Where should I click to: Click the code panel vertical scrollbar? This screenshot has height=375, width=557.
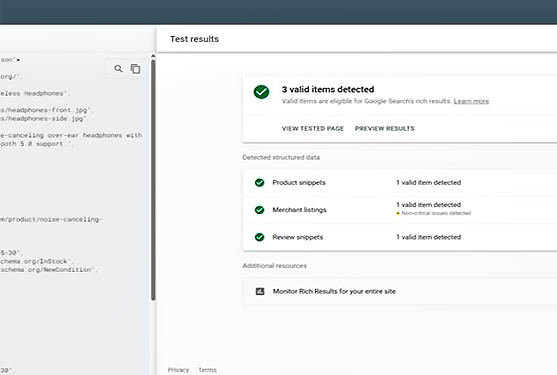153,180
